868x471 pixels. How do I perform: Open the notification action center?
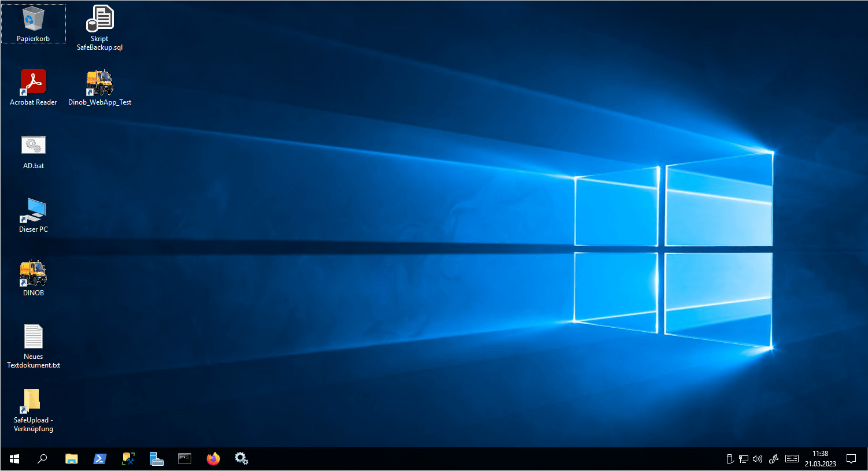click(851, 459)
